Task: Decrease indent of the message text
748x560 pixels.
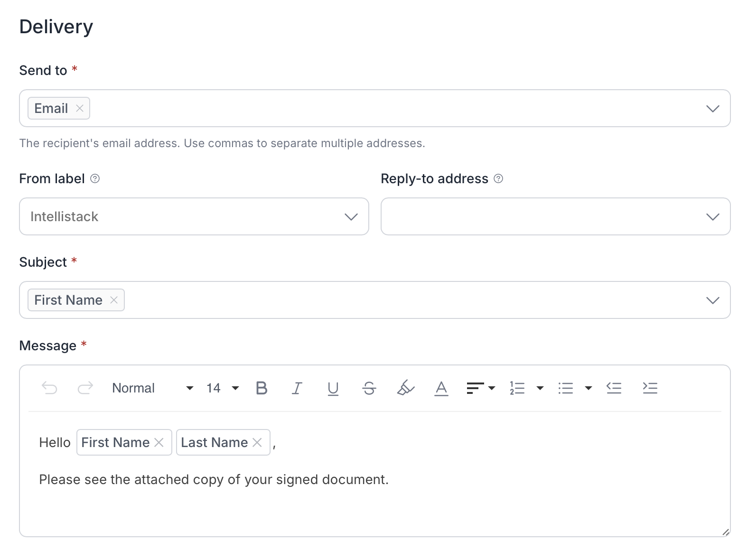Action: tap(614, 388)
